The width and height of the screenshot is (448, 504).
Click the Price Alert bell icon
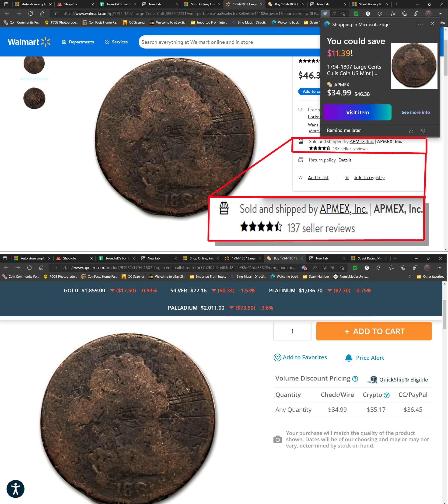(x=349, y=358)
